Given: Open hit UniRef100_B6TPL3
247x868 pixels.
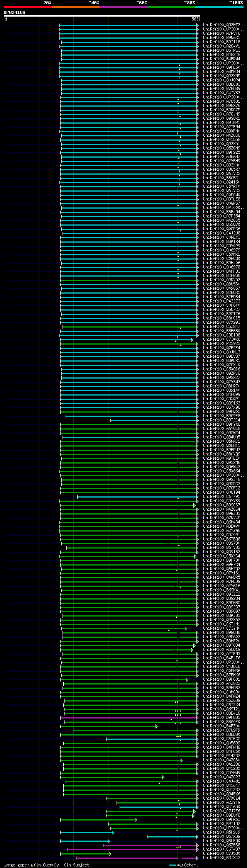Looking at the screenshot, I should point(222,50).
